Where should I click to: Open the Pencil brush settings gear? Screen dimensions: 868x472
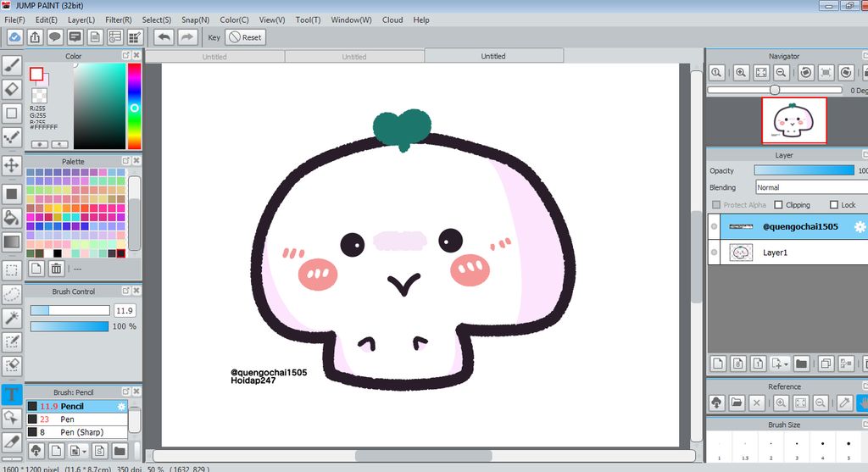pos(121,407)
